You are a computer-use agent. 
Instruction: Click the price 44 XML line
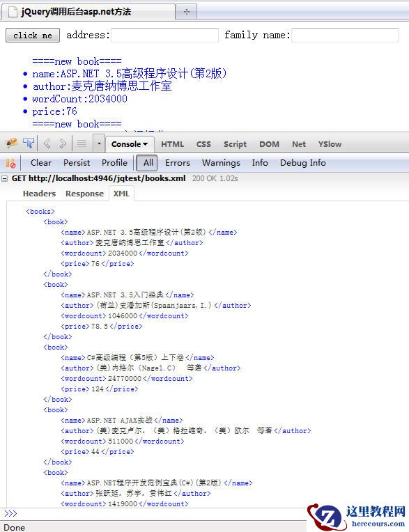coord(98,452)
